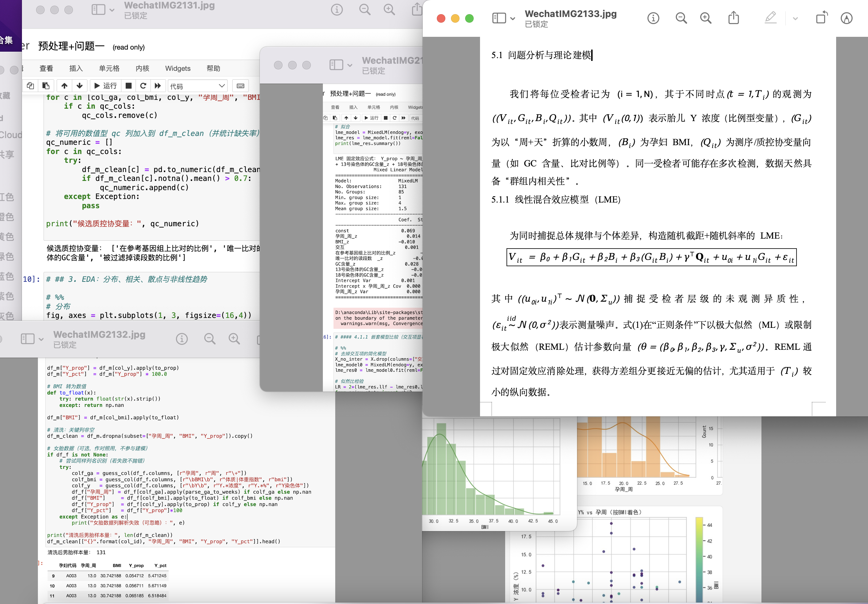Minimize WechatIMG2133.jpg with the yellow button
This screenshot has height=604, width=868.
pos(455,18)
